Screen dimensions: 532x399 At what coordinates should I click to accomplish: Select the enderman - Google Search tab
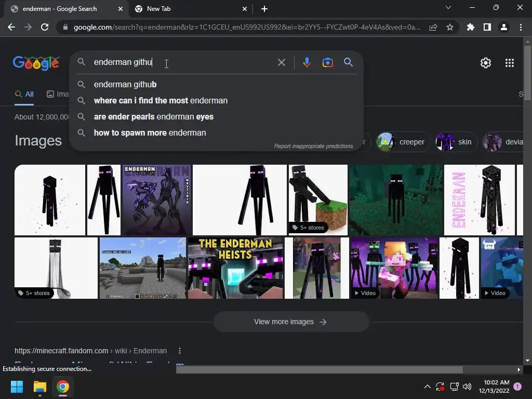click(x=66, y=9)
